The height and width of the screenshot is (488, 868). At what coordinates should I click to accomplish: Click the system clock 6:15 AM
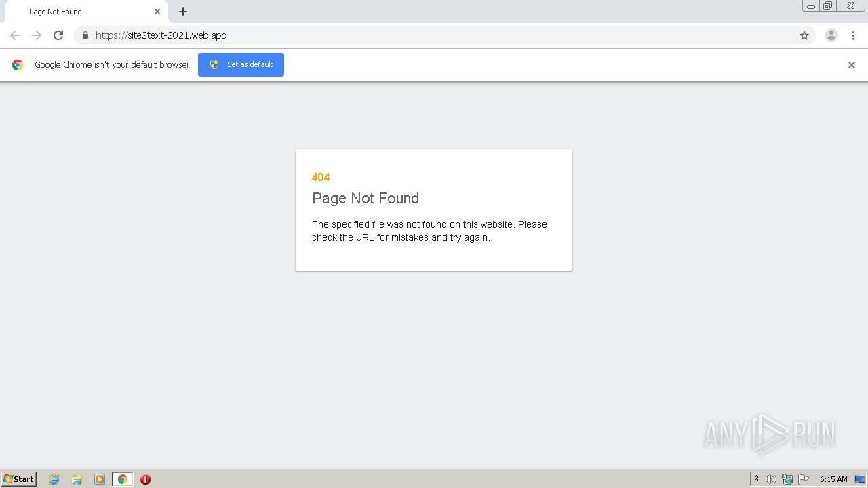click(833, 479)
